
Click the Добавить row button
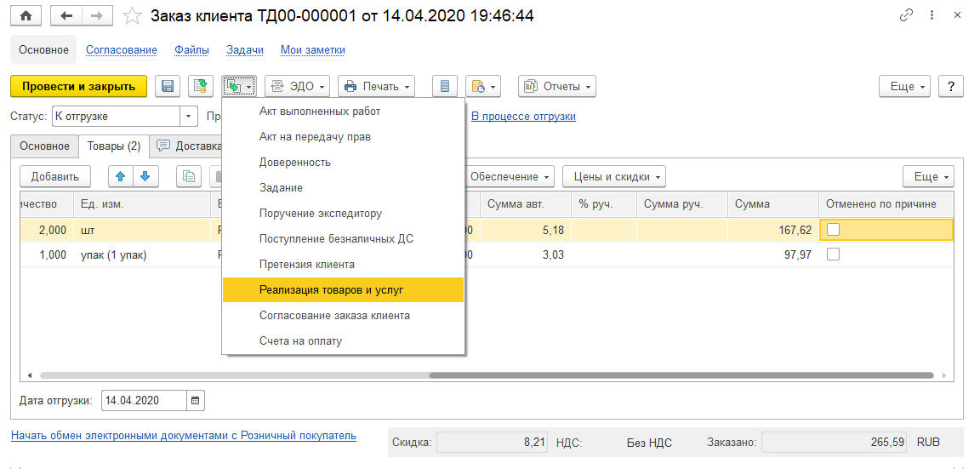[55, 177]
